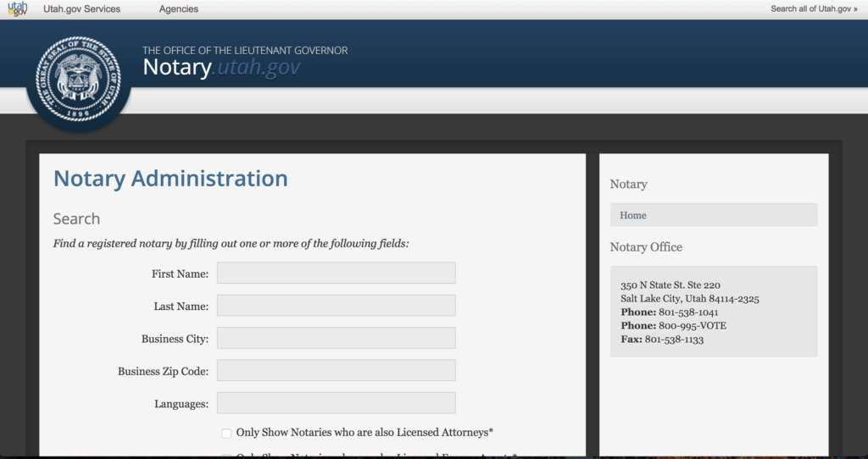Image resolution: width=868 pixels, height=459 pixels.
Task: Click the Great Seal of Utah emblem
Action: tap(78, 79)
